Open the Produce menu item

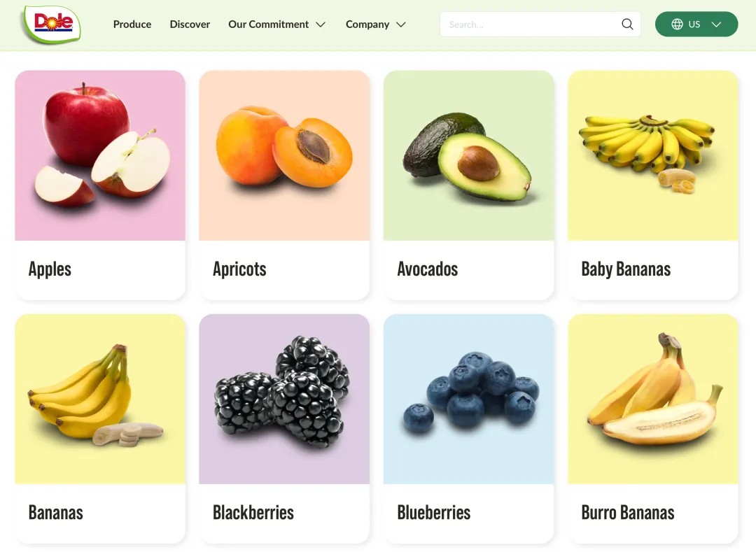tap(132, 24)
